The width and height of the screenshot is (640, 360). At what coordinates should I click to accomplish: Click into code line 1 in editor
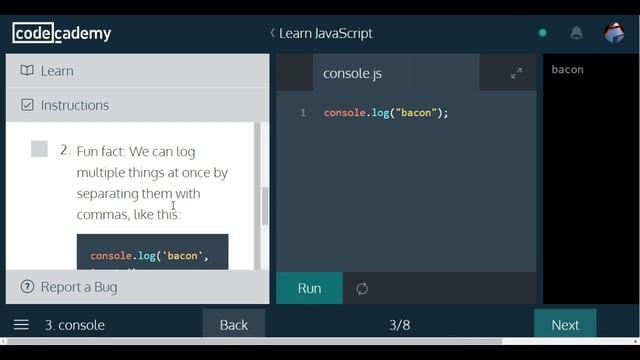[386, 113]
